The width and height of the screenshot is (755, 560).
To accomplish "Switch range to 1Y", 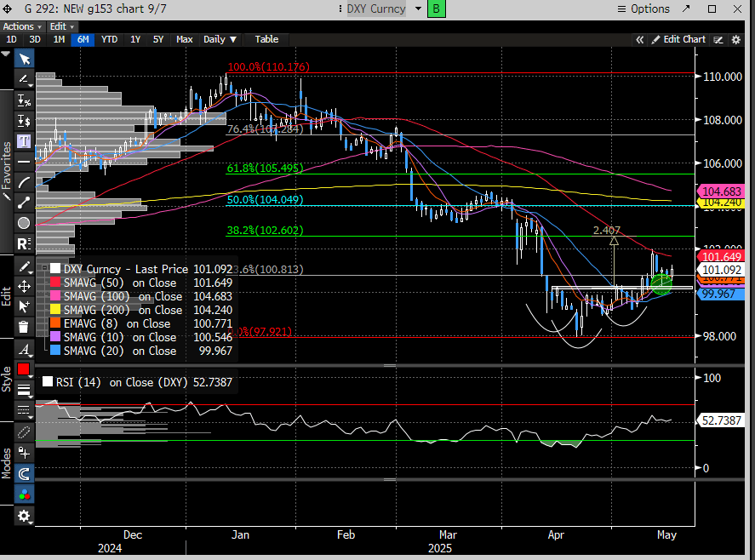I will (x=135, y=39).
